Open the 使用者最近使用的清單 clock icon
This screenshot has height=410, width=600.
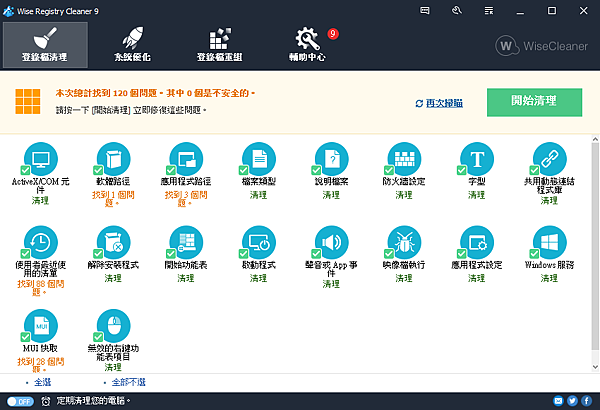(x=41, y=242)
